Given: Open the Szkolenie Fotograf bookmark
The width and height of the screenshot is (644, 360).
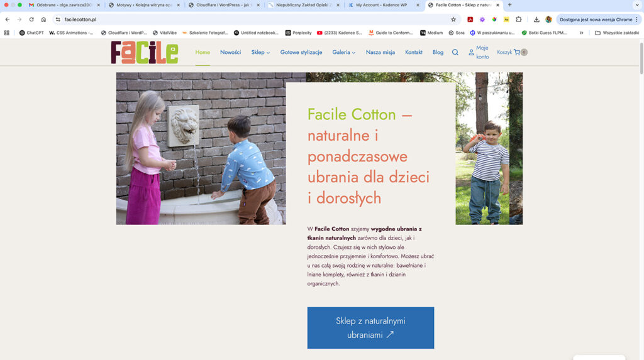Looking at the screenshot, I should pos(205,33).
